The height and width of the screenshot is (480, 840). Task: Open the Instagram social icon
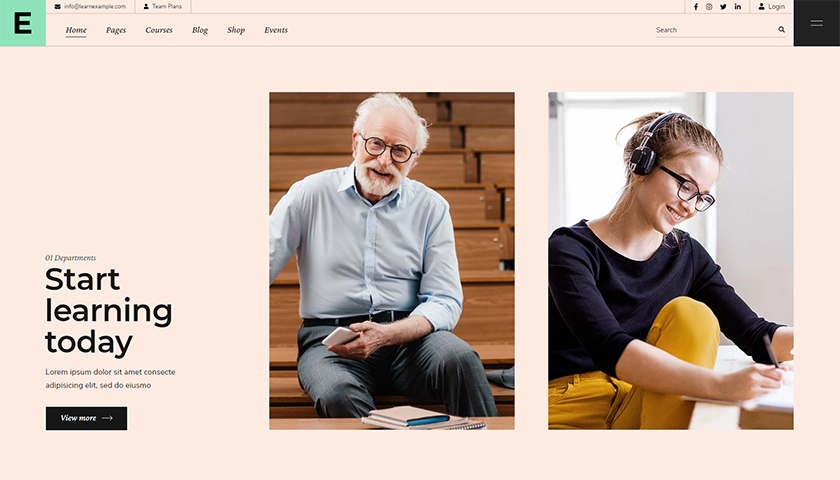[709, 7]
